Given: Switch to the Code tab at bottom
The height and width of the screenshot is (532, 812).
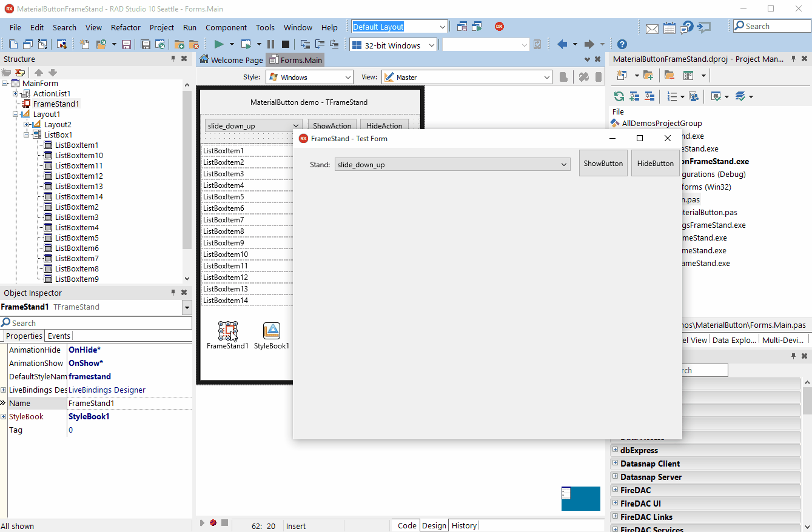Looking at the screenshot, I should pyautogui.click(x=407, y=525).
